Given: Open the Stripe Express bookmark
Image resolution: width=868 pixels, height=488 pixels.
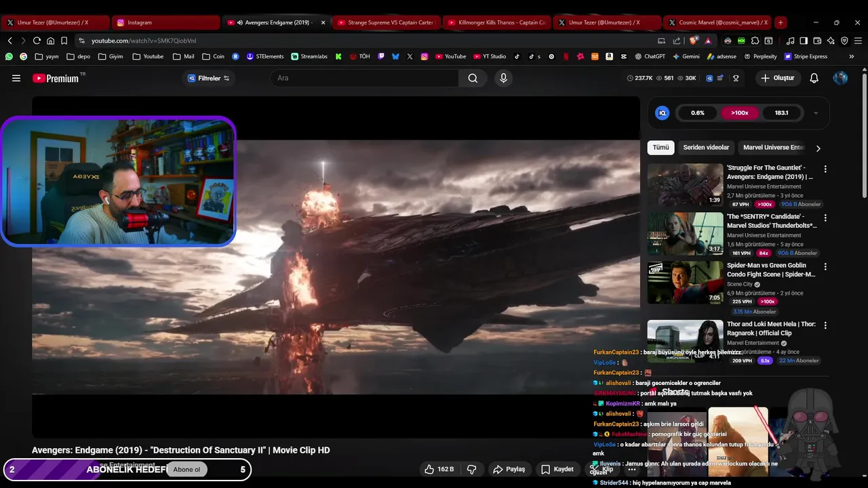Looking at the screenshot, I should pyautogui.click(x=806, y=56).
